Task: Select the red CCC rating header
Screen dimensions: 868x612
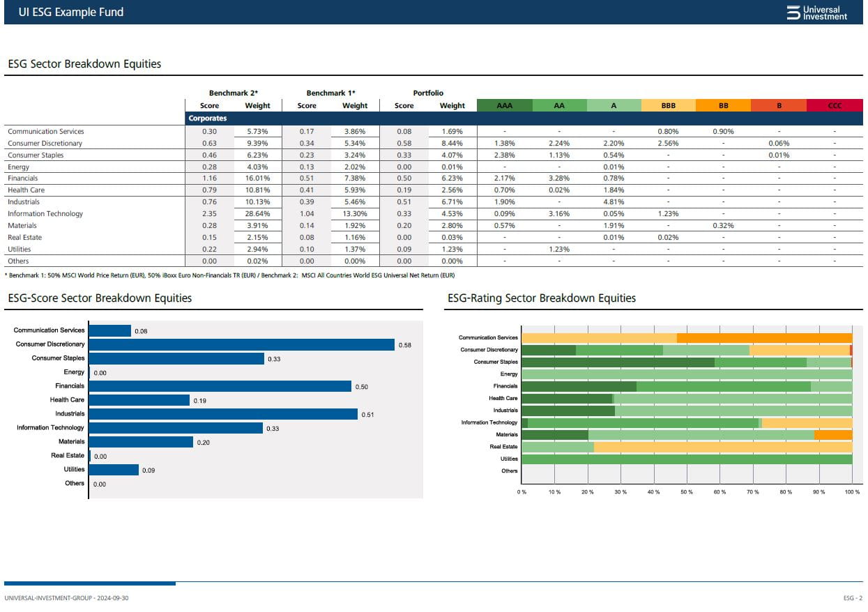Action: click(835, 105)
